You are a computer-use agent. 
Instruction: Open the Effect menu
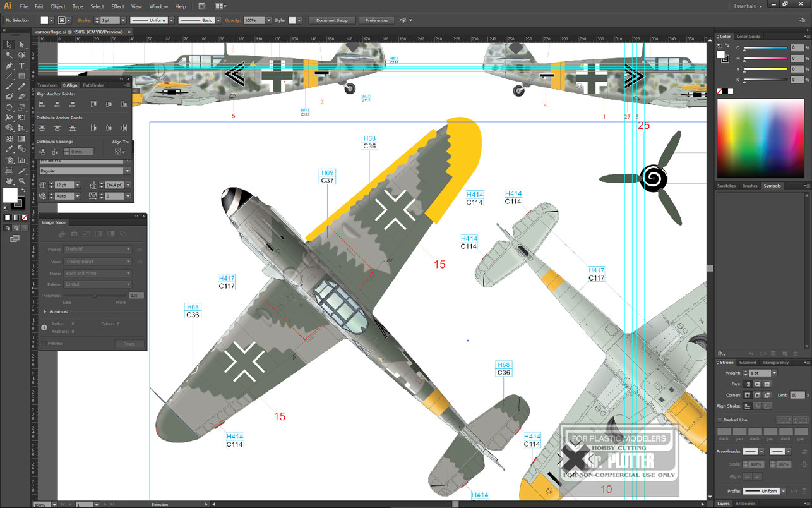[117, 6]
